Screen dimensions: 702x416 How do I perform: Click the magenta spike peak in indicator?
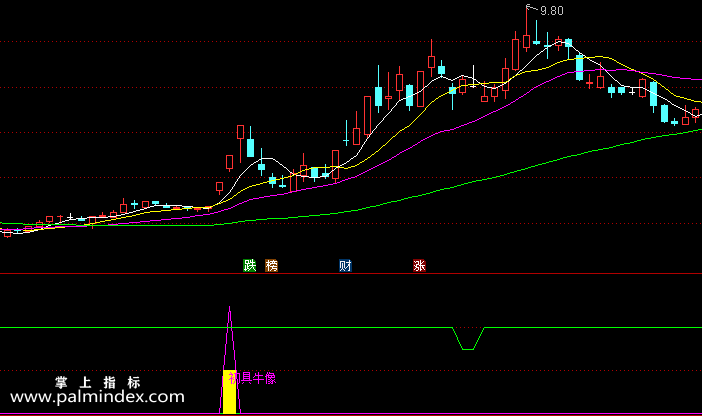tap(230, 309)
